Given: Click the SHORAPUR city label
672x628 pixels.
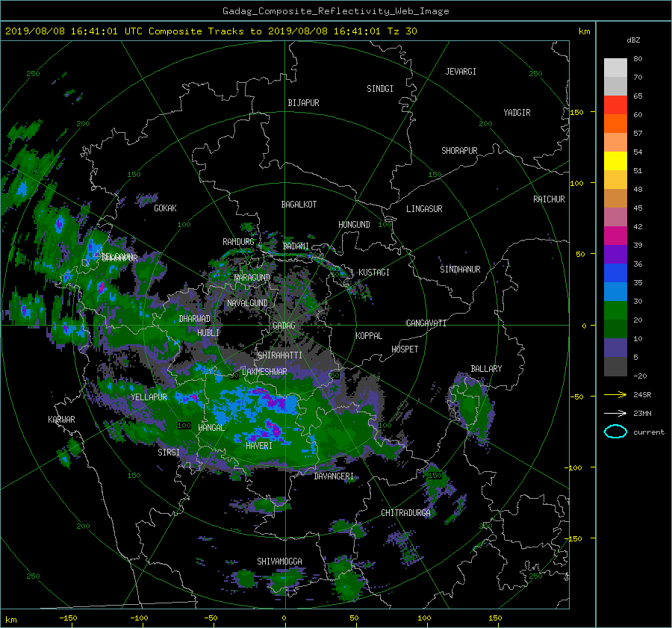Looking at the screenshot, I should pyautogui.click(x=459, y=151).
